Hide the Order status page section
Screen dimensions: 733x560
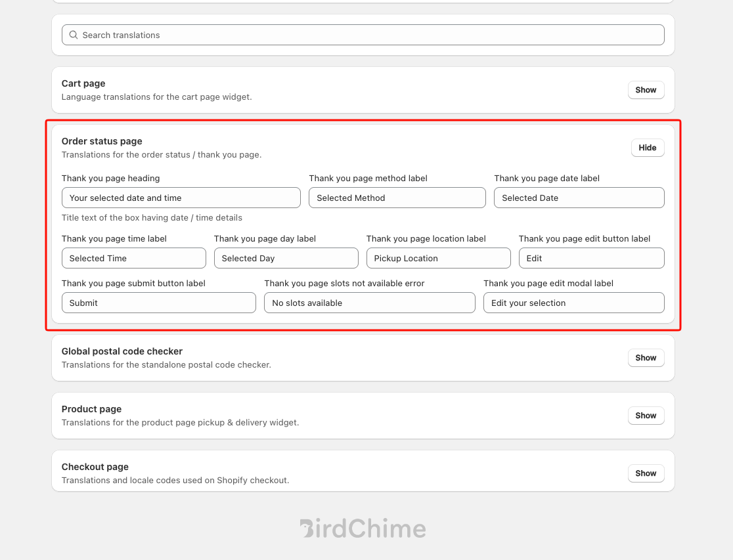(x=648, y=148)
